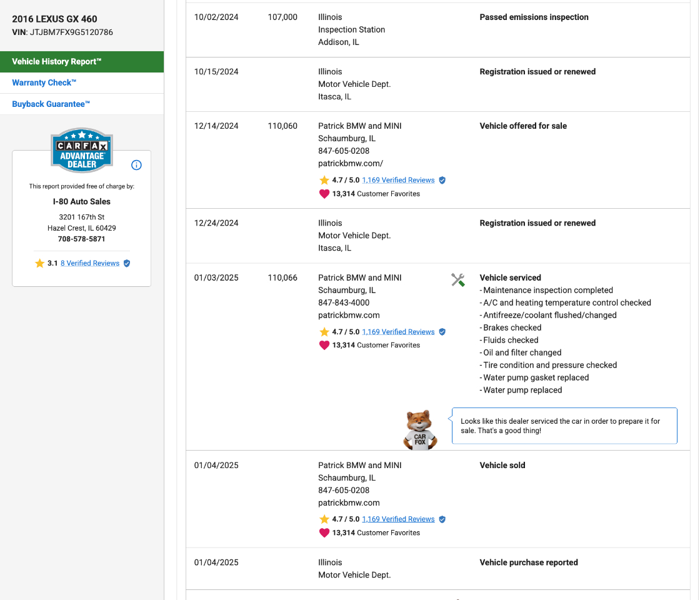Click the wrench service icon in the 01/03/2025 entry
The image size is (700, 600).
(x=457, y=280)
